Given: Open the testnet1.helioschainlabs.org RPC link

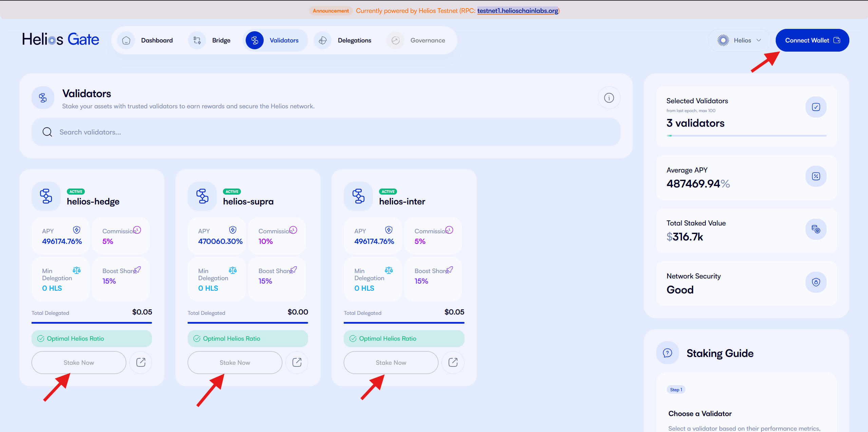Looking at the screenshot, I should point(517,11).
